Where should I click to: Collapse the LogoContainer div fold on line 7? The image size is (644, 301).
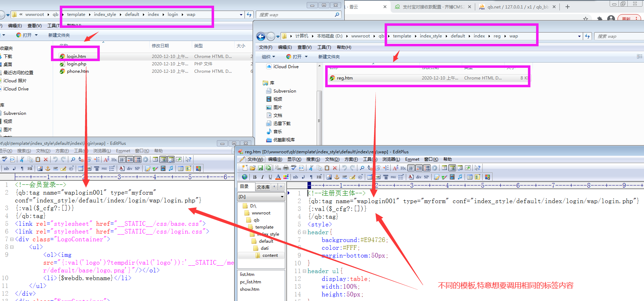[x=12, y=240]
